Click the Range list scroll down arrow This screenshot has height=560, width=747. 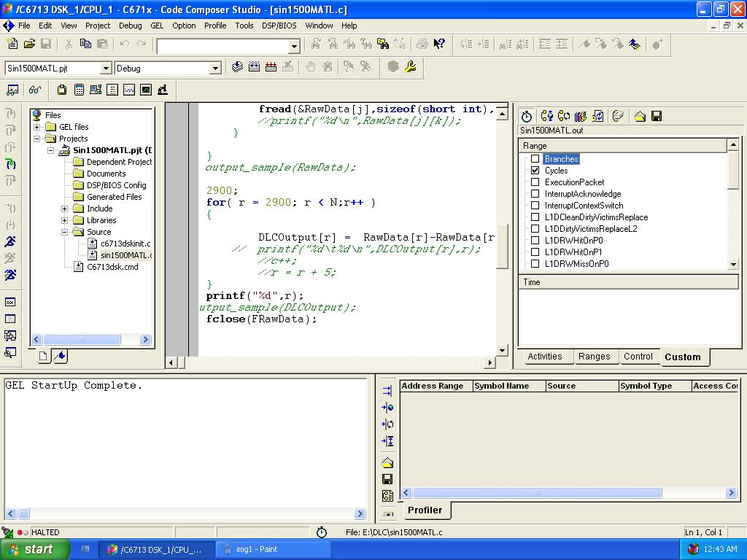tap(733, 264)
